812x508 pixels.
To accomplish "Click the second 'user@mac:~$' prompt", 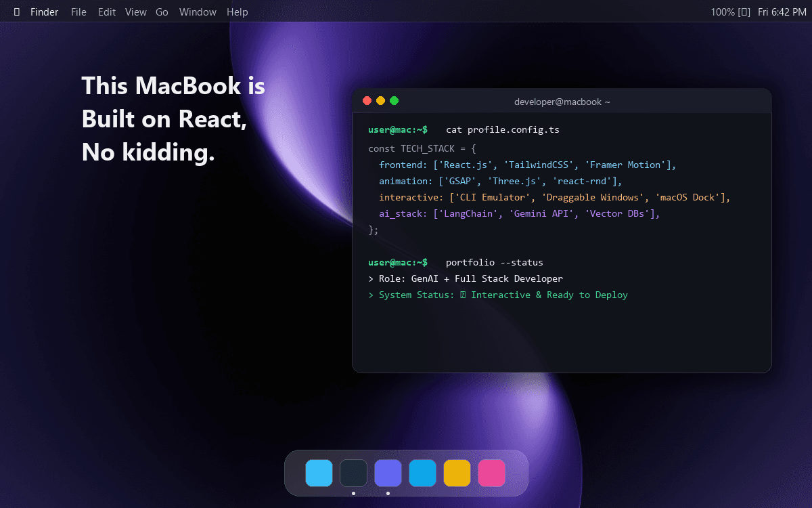I will coord(398,262).
